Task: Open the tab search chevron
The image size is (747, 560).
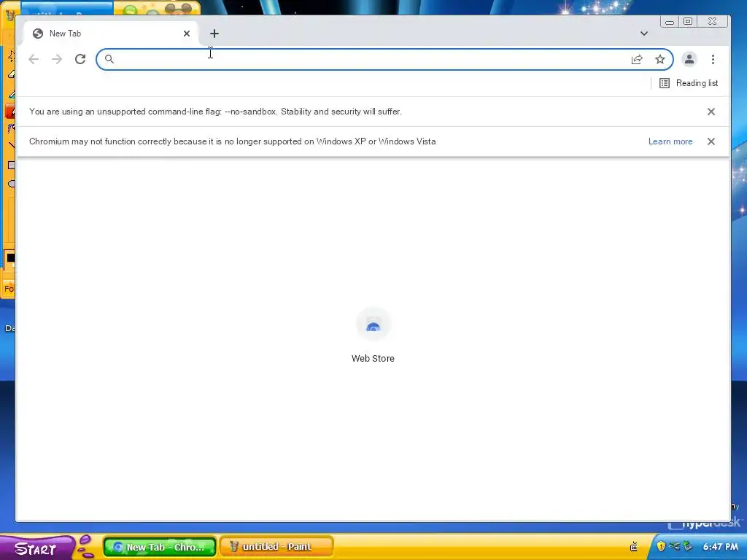Action: click(644, 34)
